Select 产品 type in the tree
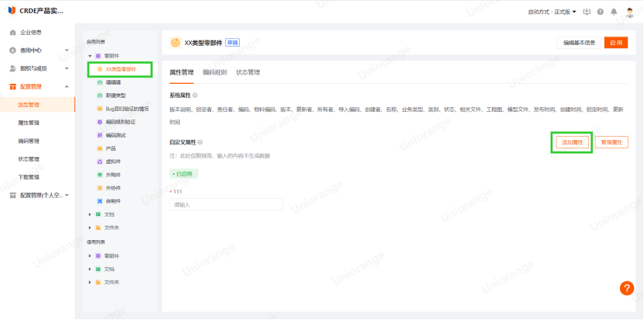The width and height of the screenshot is (644, 320). pyautogui.click(x=110, y=148)
